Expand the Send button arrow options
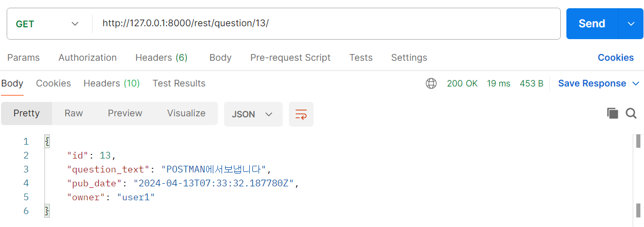 point(631,24)
